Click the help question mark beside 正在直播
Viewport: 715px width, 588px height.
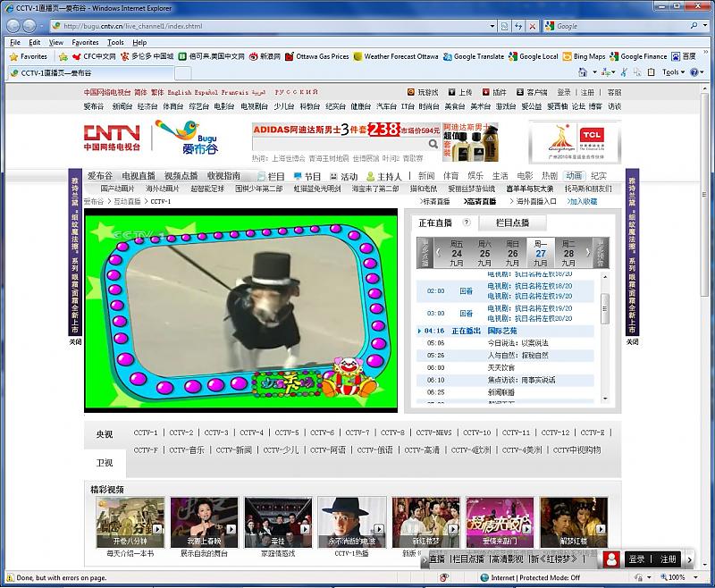coord(466,223)
